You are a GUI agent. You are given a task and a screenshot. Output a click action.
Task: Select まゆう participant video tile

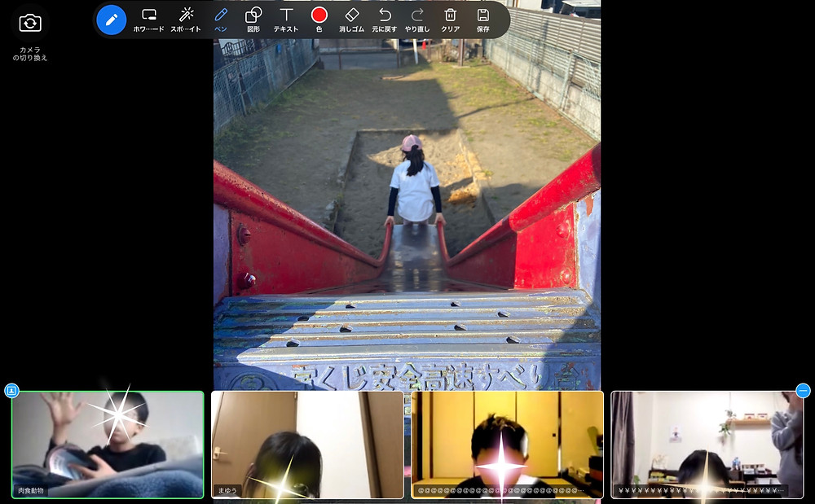coord(307,445)
